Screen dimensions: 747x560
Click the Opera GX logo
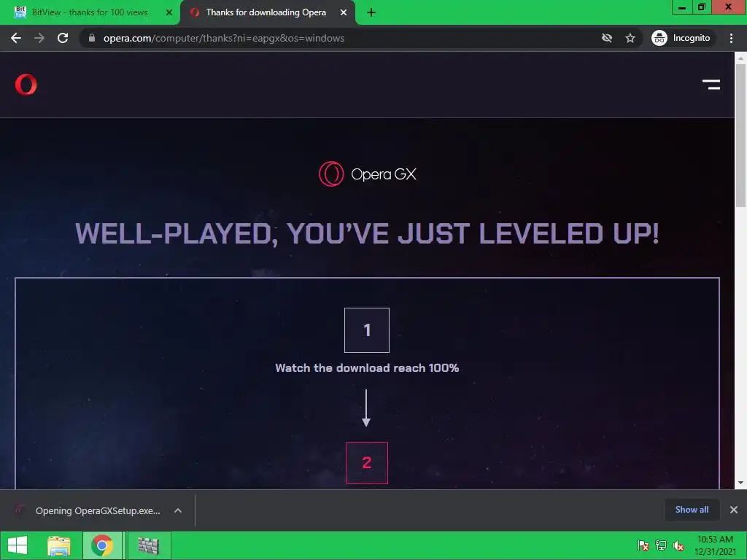pyautogui.click(x=368, y=174)
